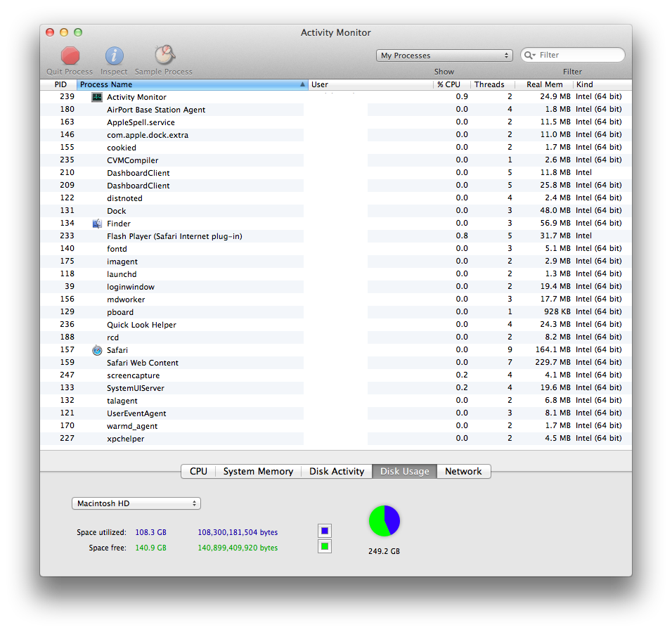Open the My Processes show dropdown
Viewport: 672px width, 632px height.
[444, 56]
